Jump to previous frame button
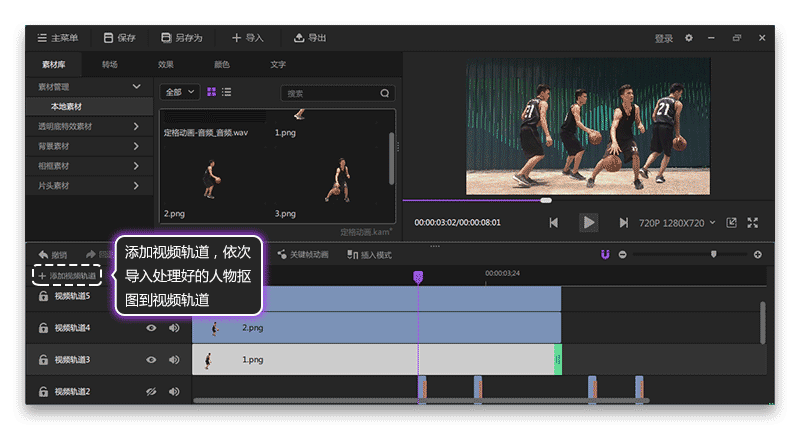The height and width of the screenshot is (430, 800). 554,223
